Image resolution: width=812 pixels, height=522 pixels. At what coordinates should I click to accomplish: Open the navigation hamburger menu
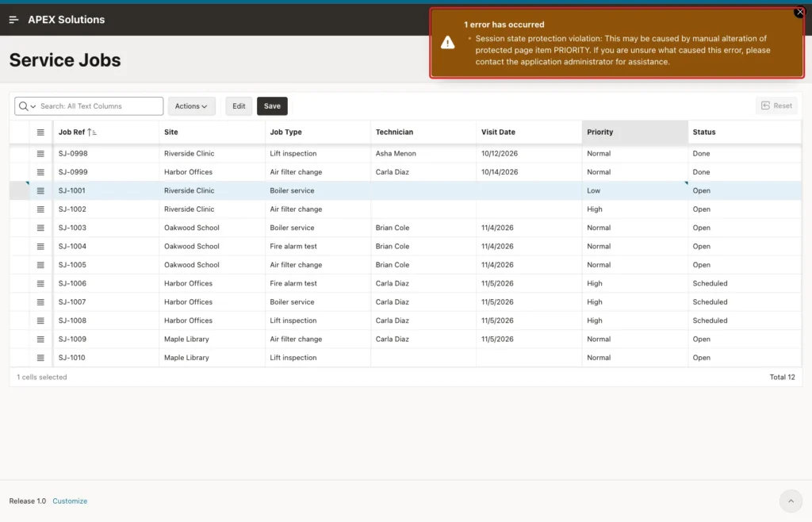coord(14,20)
